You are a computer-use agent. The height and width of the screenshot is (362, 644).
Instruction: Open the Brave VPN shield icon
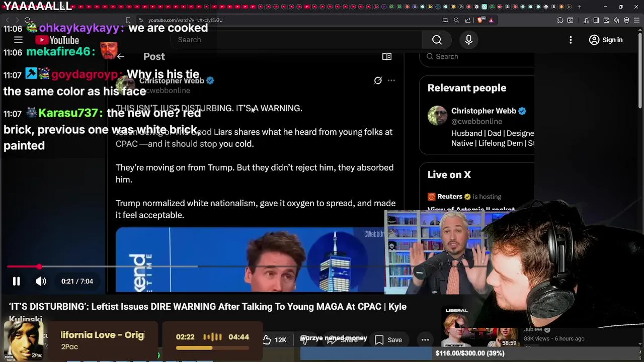click(x=626, y=20)
